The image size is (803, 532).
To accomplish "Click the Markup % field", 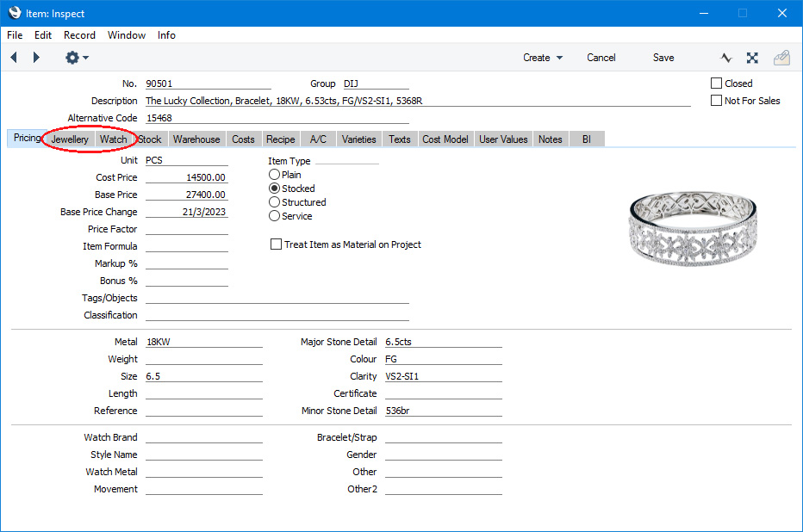I will point(186,264).
